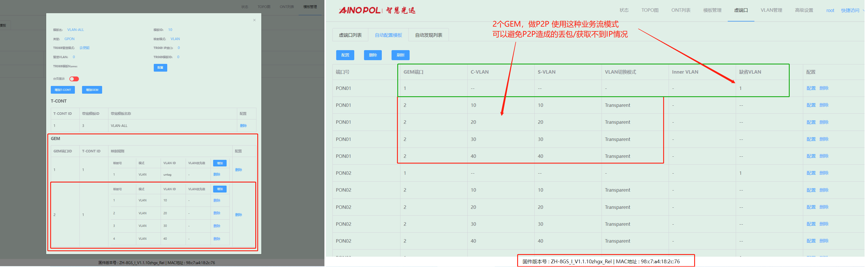868x275 pixels.
Task: Close the VLAN-ALL template dialog
Action: [254, 20]
